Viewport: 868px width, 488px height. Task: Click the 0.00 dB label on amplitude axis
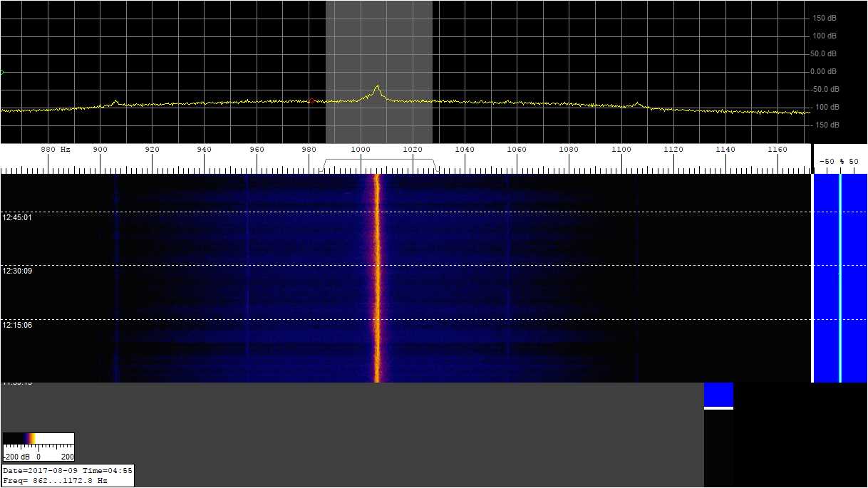tap(823, 71)
